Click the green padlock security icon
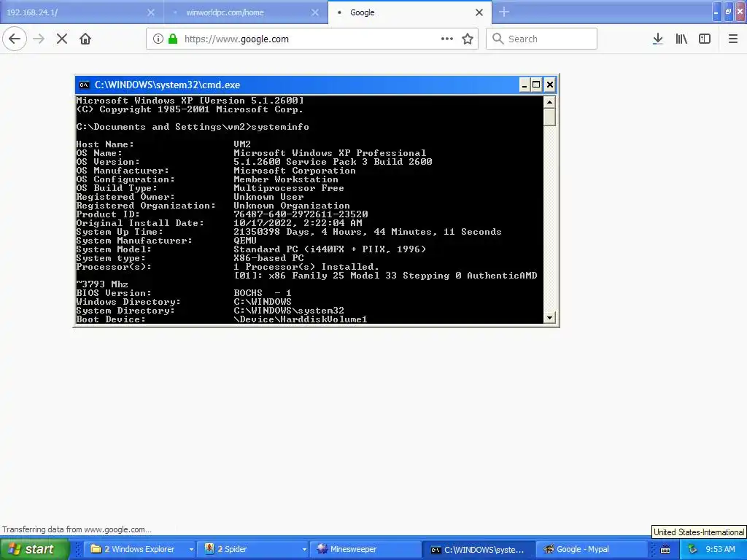 [173, 39]
